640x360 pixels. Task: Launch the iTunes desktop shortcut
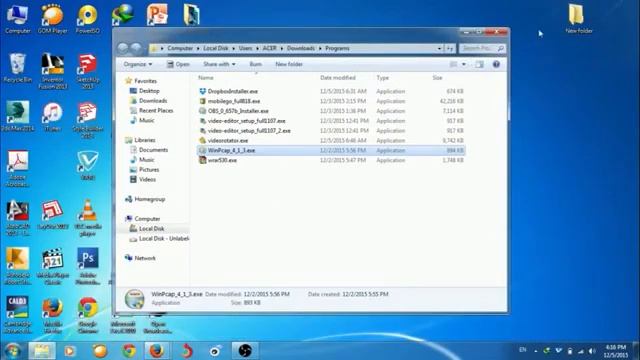[52, 117]
